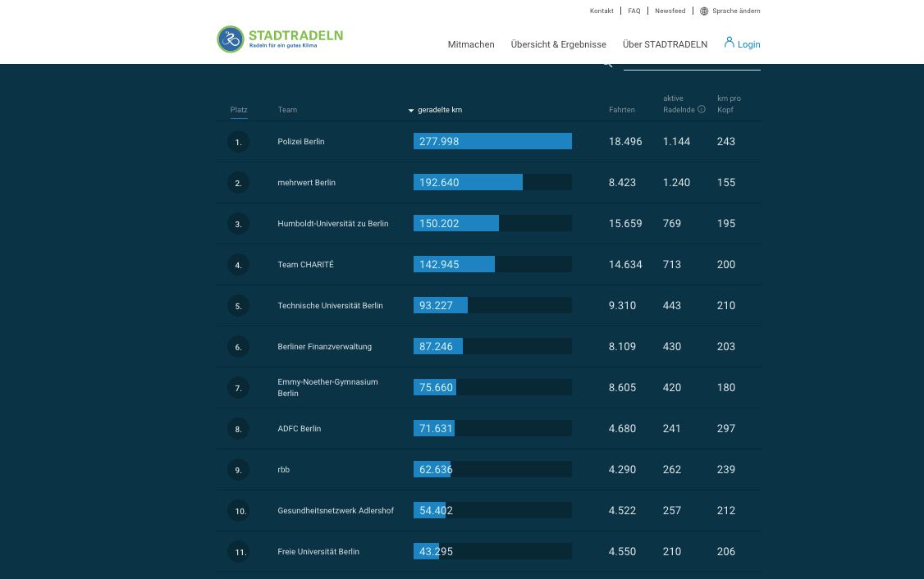Toggle sort arrow beside geradelte km
Viewport: 924px width, 579px height.
click(x=411, y=110)
